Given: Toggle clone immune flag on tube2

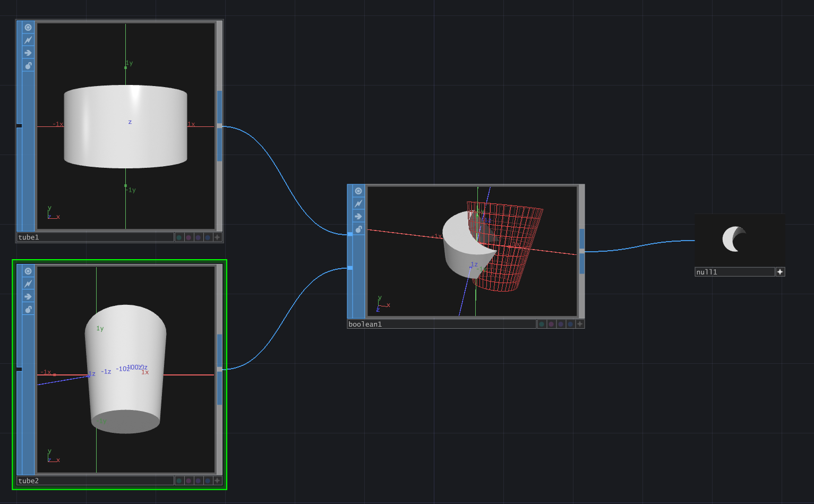Looking at the screenshot, I should point(28,284).
